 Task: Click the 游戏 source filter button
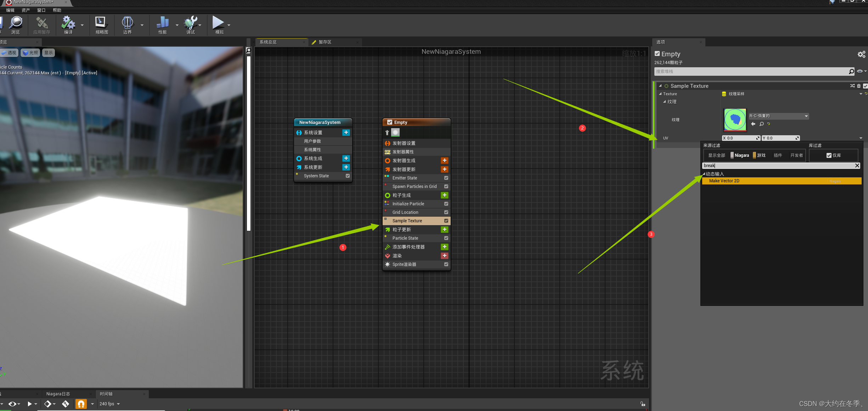(x=760, y=155)
